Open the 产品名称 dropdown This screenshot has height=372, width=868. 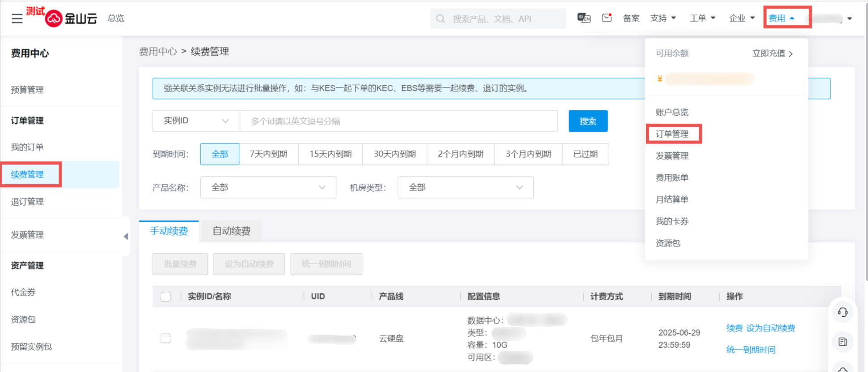coord(268,187)
